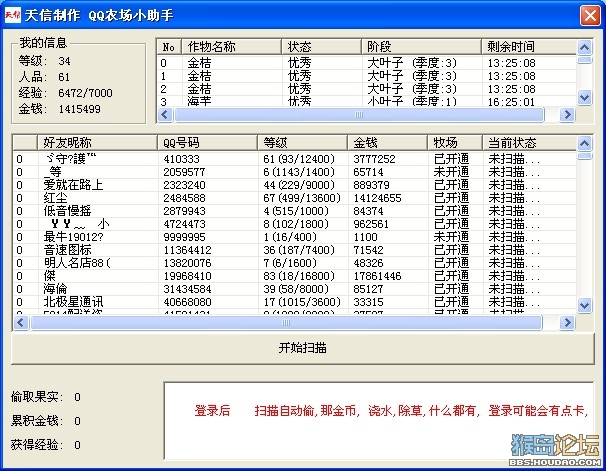Click crop list scroll-up arrow
This screenshot has width=606, height=471.
click(584, 47)
